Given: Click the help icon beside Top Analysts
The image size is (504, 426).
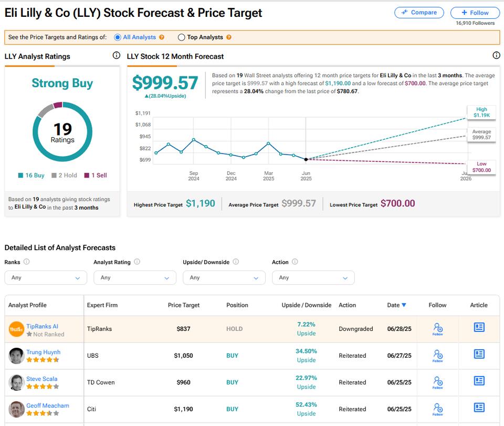Looking at the screenshot, I should coord(229,37).
